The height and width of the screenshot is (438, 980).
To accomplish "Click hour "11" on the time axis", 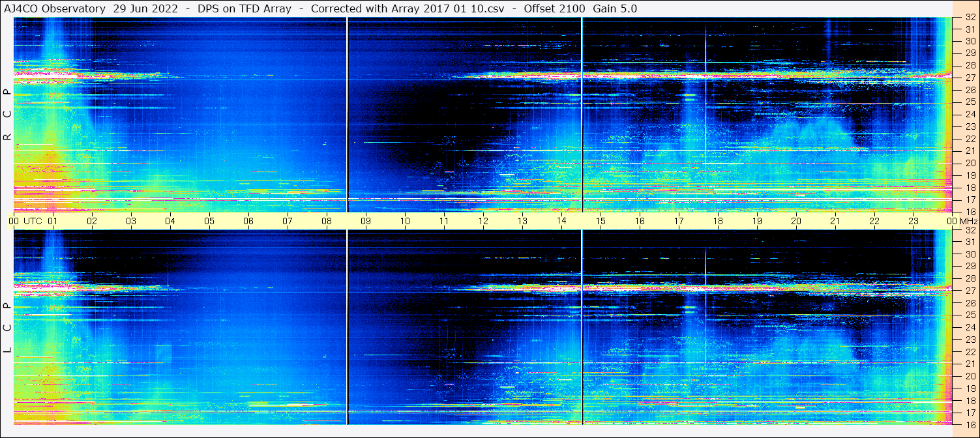I will (444, 221).
